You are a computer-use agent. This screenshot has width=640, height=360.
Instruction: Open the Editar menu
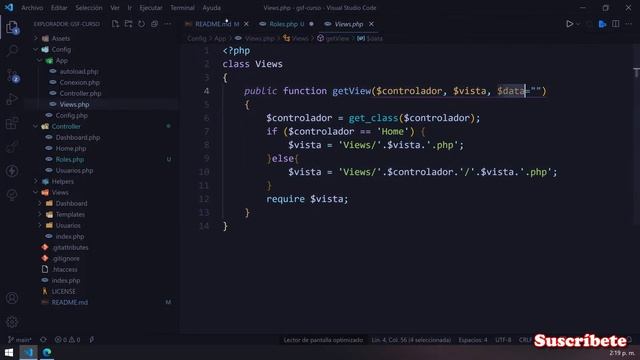click(59, 8)
